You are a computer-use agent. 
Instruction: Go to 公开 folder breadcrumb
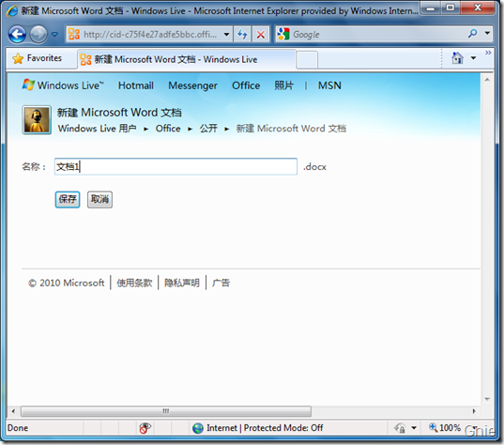(x=208, y=129)
